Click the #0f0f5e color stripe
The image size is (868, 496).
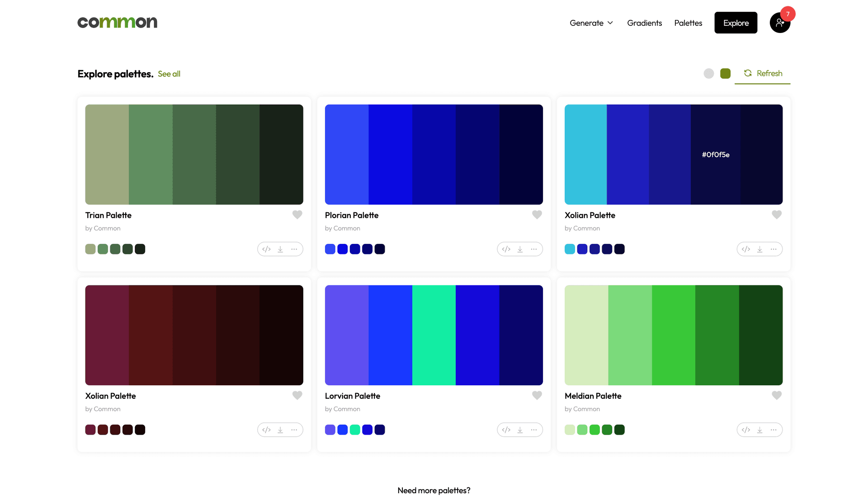click(716, 154)
